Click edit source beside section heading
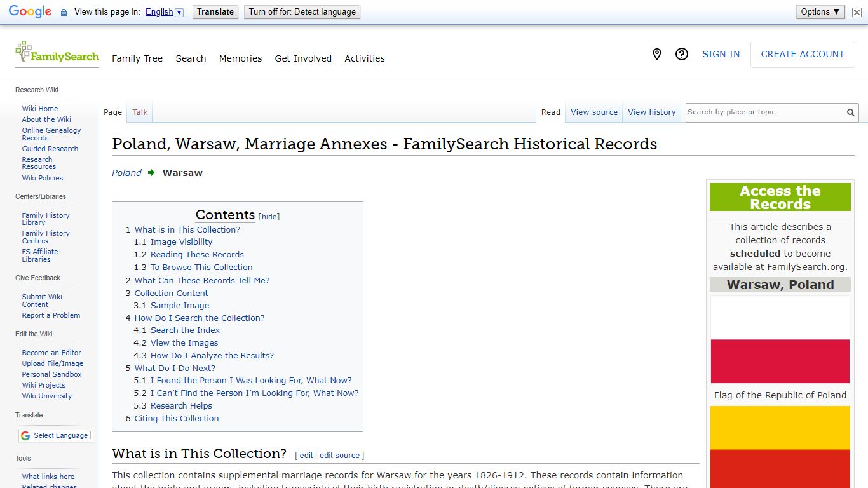 339,456
